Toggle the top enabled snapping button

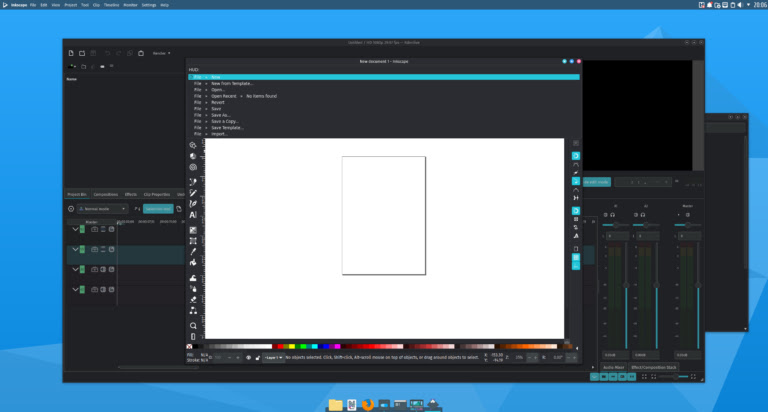(x=575, y=156)
